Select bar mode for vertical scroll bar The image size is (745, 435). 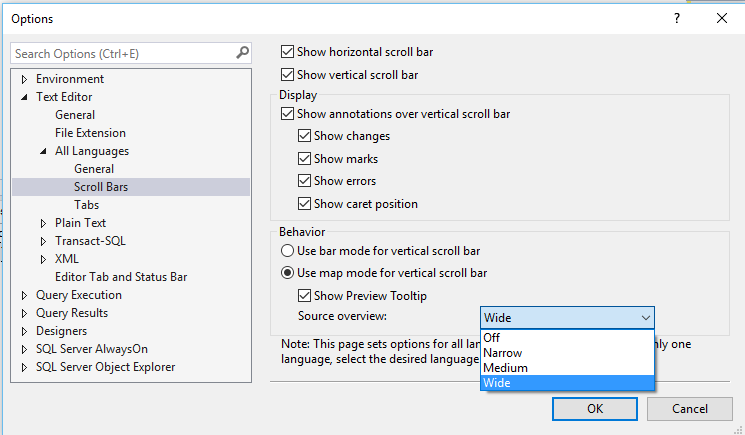pyautogui.click(x=287, y=251)
